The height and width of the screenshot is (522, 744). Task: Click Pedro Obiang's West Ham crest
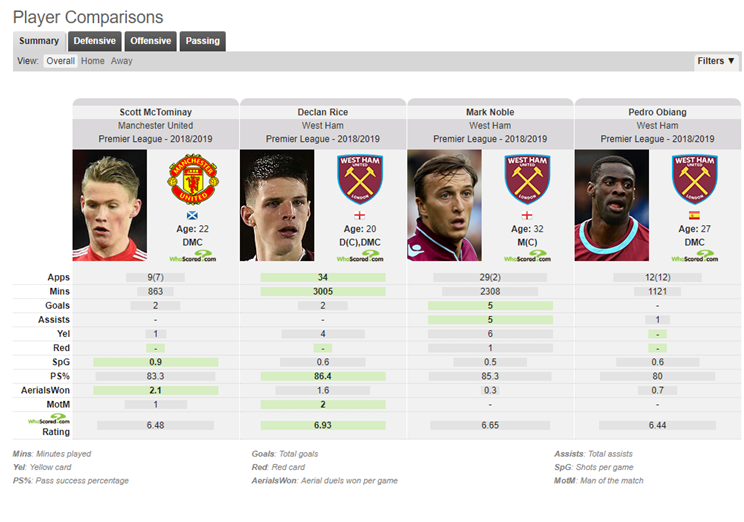[x=695, y=179]
